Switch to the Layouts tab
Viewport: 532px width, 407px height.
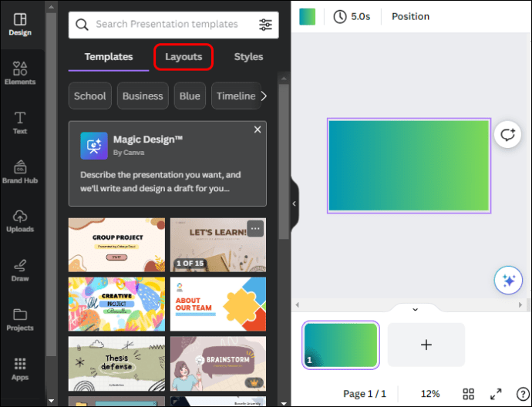coord(184,56)
